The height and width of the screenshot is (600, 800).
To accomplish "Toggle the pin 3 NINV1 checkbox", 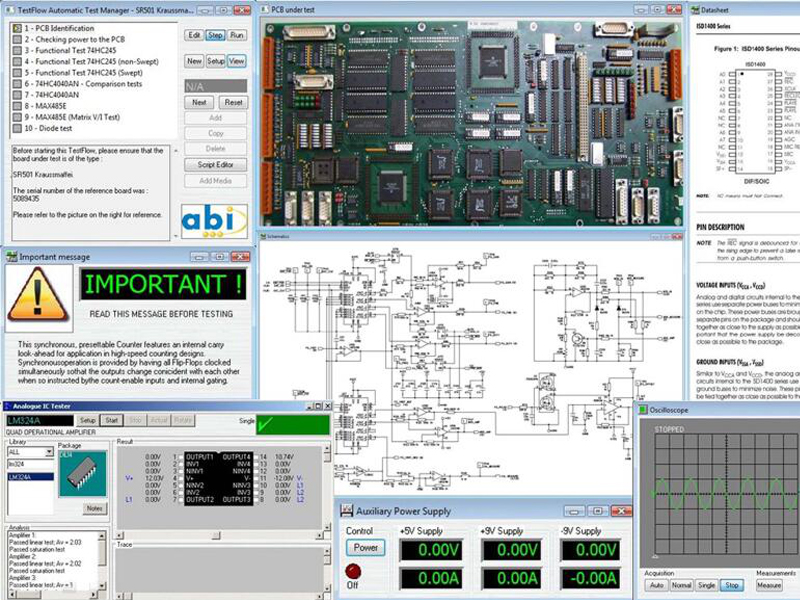I will point(181,471).
